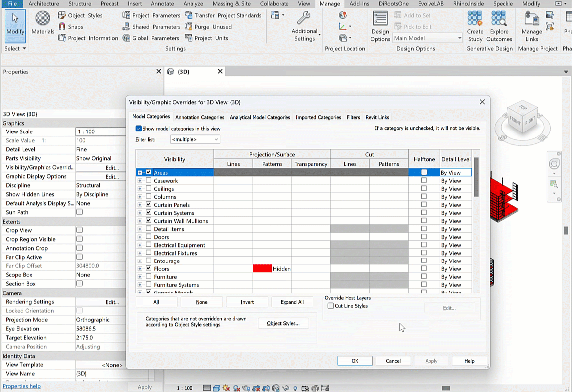This screenshot has height=392, width=572.
Task: Open the Revit Links tab
Action: [377, 117]
